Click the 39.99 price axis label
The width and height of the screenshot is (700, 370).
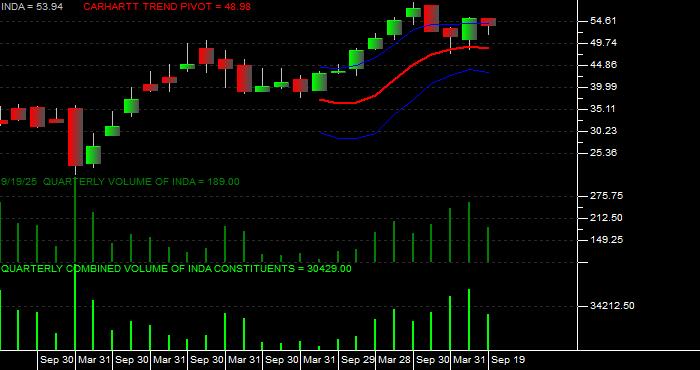[603, 87]
